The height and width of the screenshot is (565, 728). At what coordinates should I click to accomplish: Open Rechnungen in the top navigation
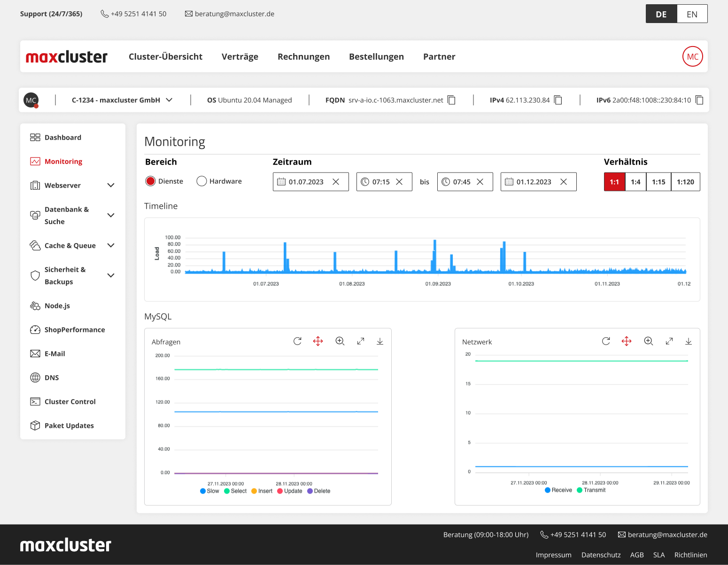(303, 56)
